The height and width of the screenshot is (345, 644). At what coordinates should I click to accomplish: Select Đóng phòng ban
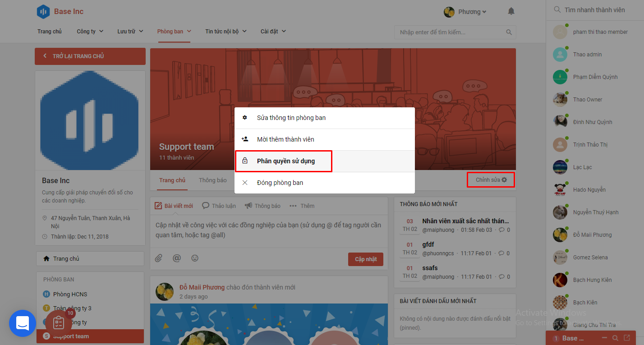[325, 183]
